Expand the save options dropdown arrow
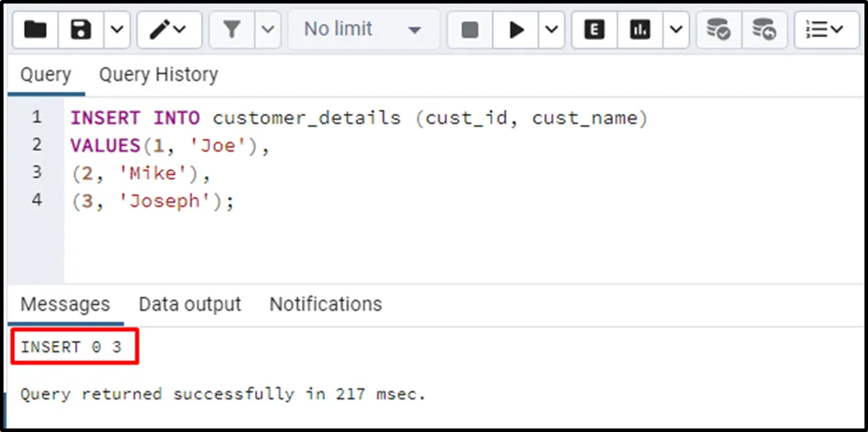The width and height of the screenshot is (868, 432). [x=118, y=30]
